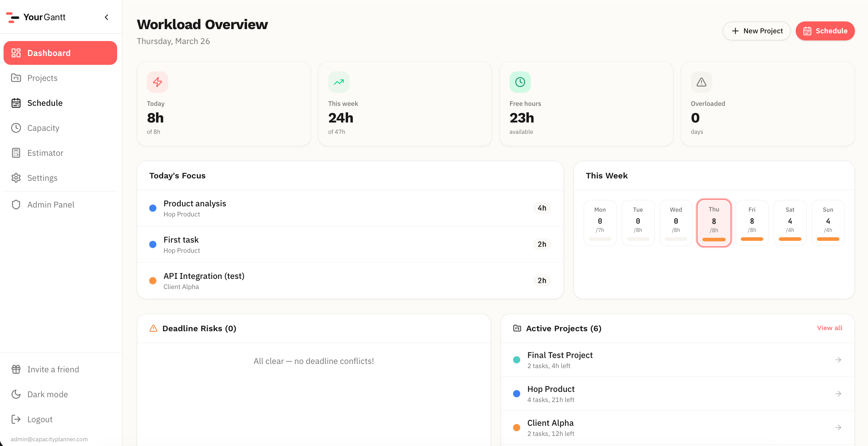Click the red Schedule button
Viewport: 868px width, 446px height.
[825, 31]
